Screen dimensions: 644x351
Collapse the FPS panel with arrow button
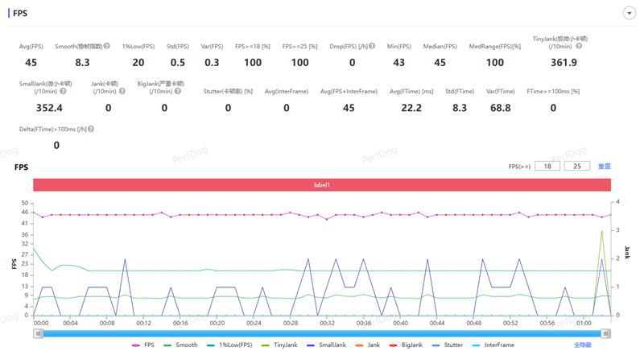pyautogui.click(x=627, y=14)
